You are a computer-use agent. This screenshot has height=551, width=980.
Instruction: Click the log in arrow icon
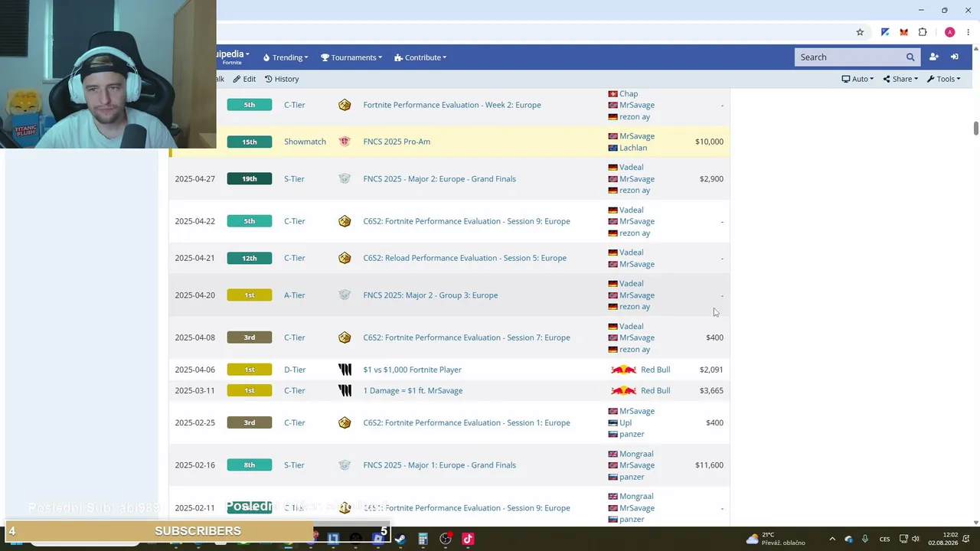(x=955, y=57)
